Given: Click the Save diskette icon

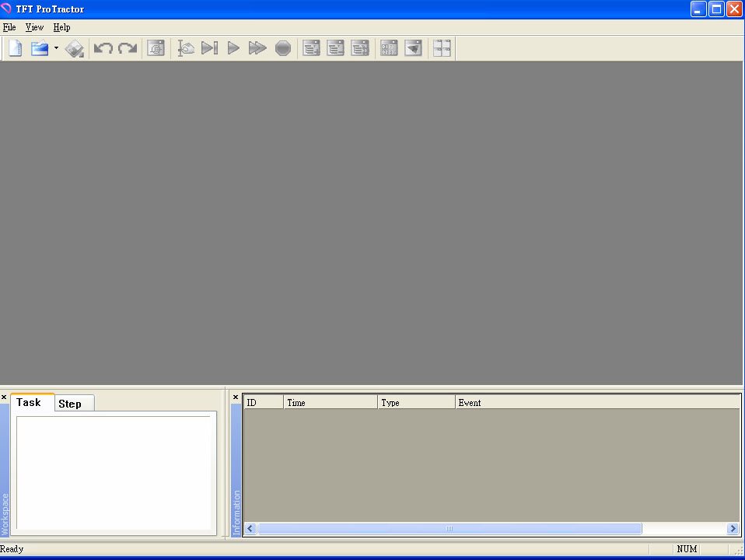Looking at the screenshot, I should click(x=75, y=49).
